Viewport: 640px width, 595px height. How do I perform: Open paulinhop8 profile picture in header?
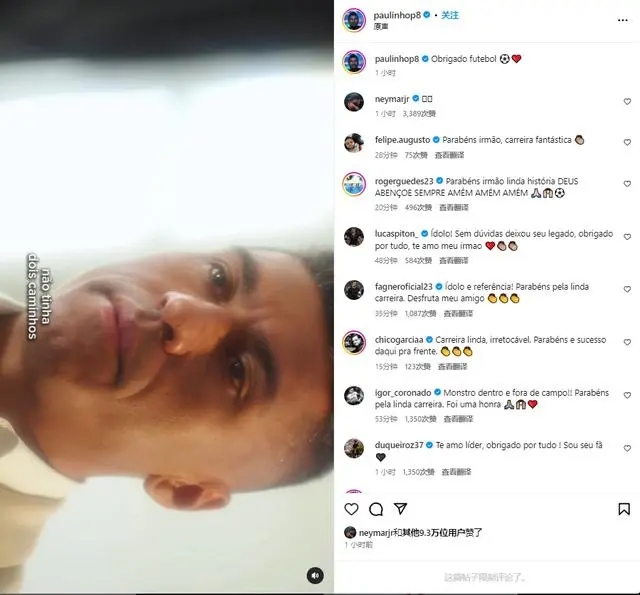click(x=354, y=20)
